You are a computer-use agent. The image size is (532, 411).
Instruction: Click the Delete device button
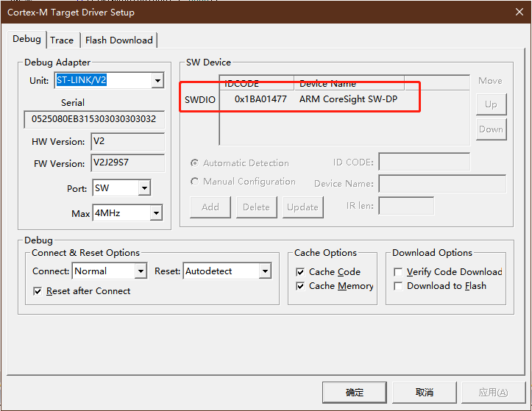click(x=257, y=207)
